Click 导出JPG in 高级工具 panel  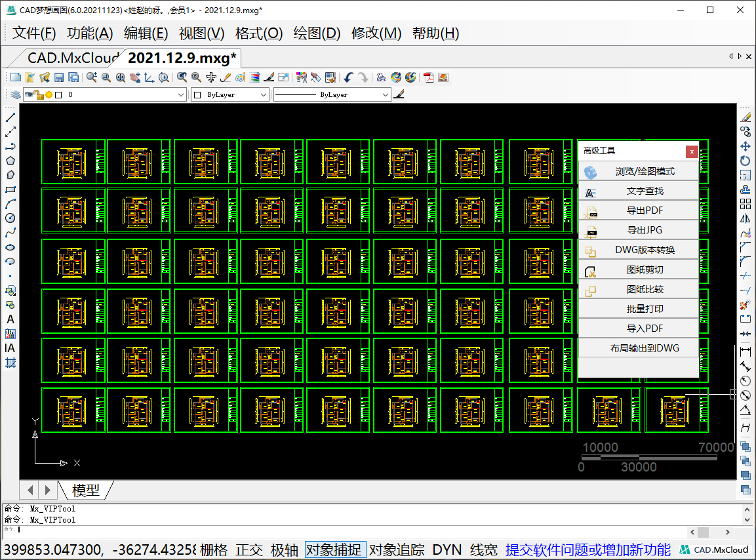[x=639, y=231]
